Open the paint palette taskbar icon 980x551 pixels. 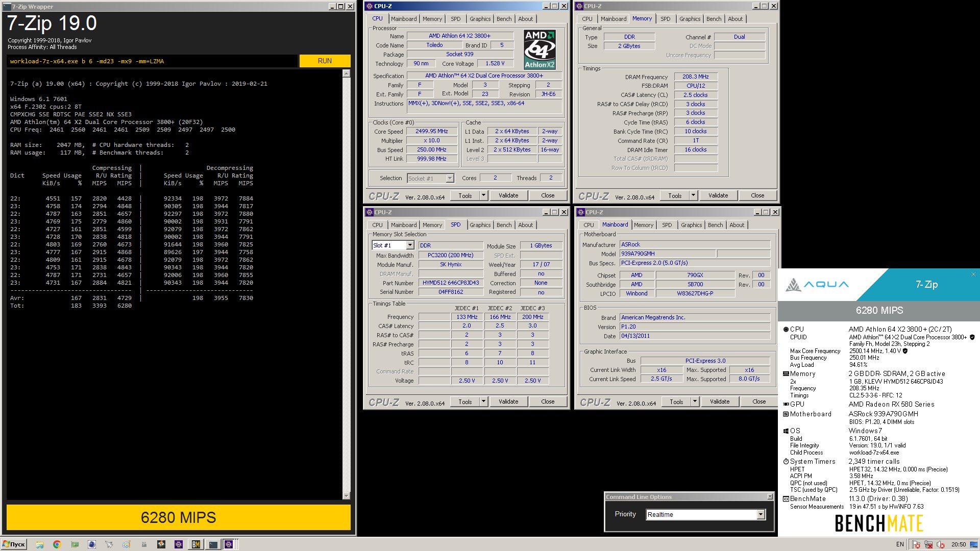(126, 544)
